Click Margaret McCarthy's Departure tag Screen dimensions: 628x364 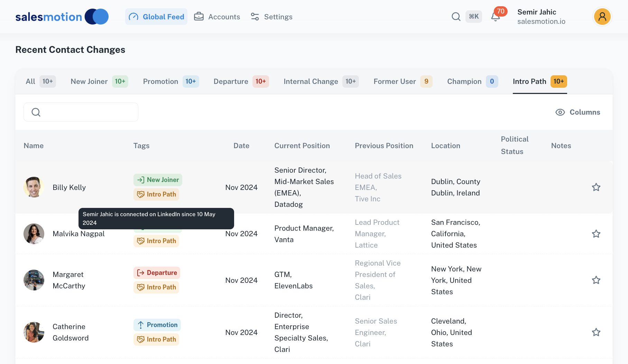(x=157, y=273)
